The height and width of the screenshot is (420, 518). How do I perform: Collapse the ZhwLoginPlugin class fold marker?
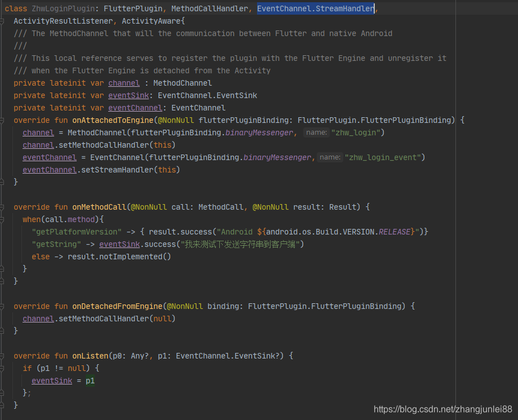[2, 21]
